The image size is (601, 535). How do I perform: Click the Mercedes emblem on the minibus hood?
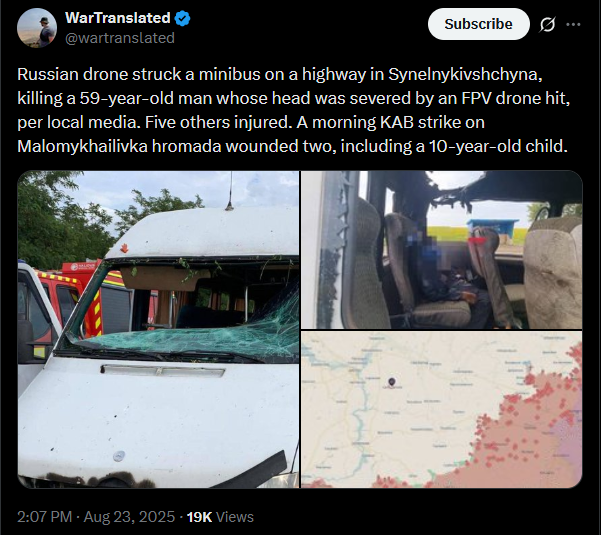coord(119,456)
